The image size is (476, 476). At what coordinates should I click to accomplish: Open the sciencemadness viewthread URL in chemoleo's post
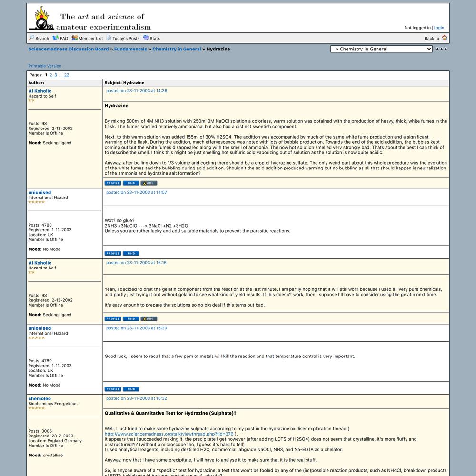pyautogui.click(x=169, y=434)
